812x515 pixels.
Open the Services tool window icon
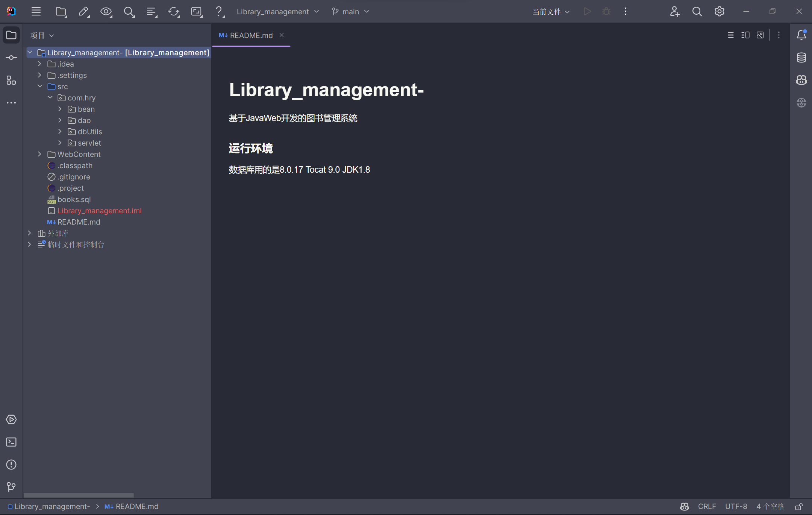pos(11,419)
